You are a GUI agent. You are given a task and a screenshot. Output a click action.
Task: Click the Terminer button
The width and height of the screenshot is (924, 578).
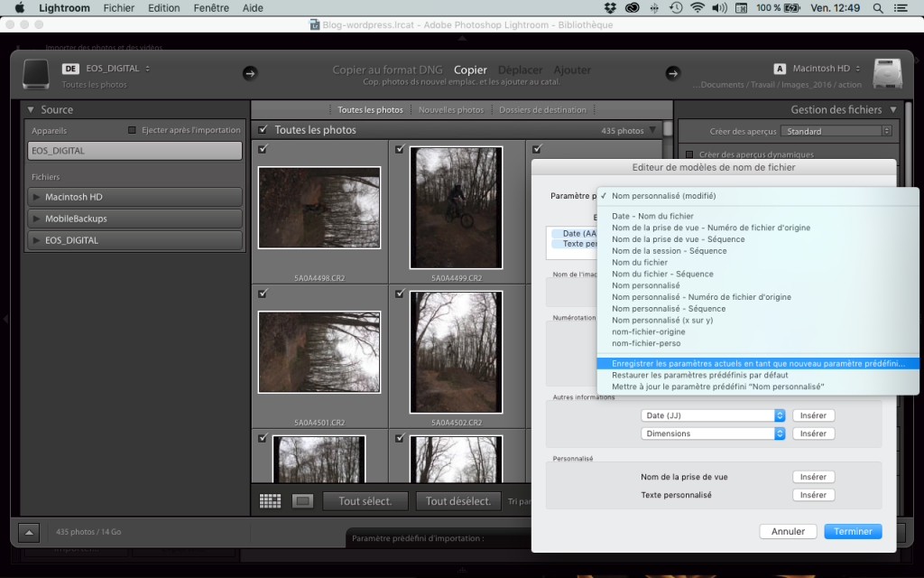coord(853,531)
